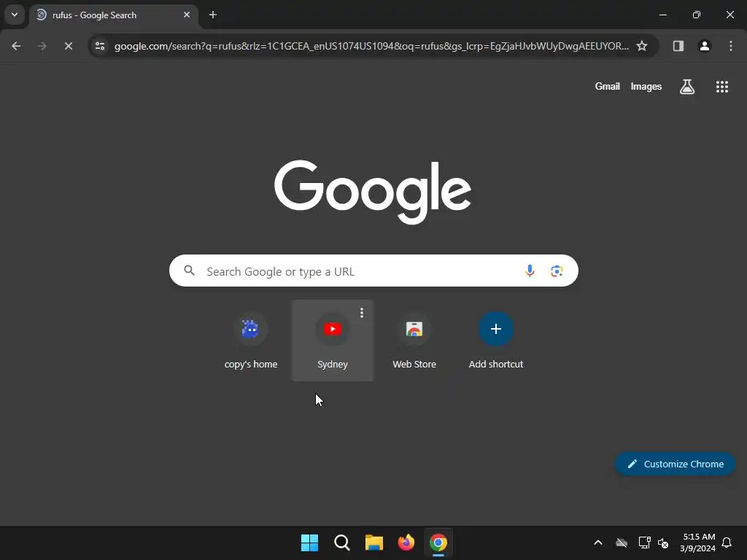
Task: Open Windows Start menu
Action: (309, 542)
